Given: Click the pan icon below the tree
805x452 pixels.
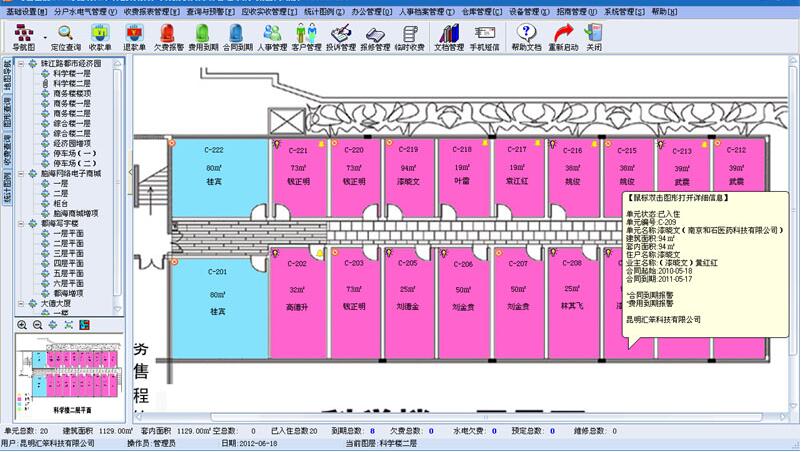Looking at the screenshot, I should pyautogui.click(x=53, y=325).
